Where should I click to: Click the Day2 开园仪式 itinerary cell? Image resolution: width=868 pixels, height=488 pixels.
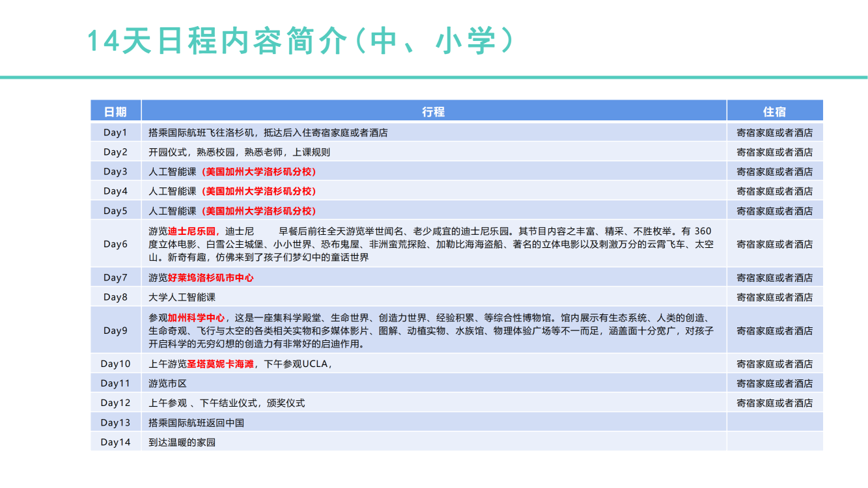[x=239, y=152]
